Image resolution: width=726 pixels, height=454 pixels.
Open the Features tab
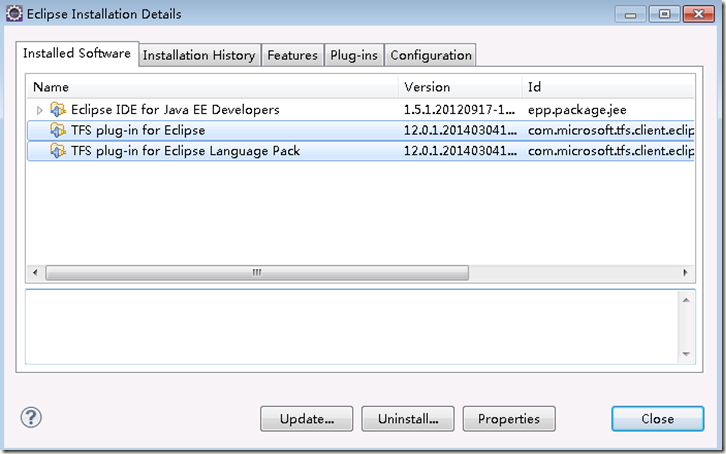click(x=293, y=56)
